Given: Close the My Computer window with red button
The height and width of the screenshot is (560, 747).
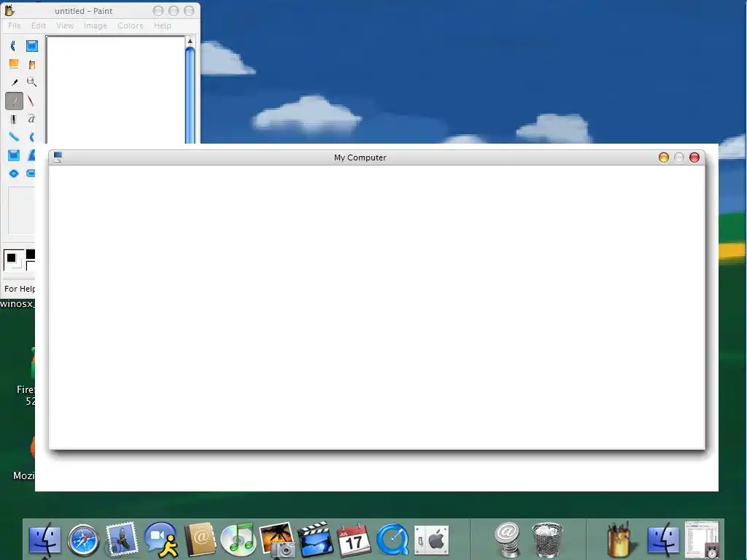Looking at the screenshot, I should [694, 157].
